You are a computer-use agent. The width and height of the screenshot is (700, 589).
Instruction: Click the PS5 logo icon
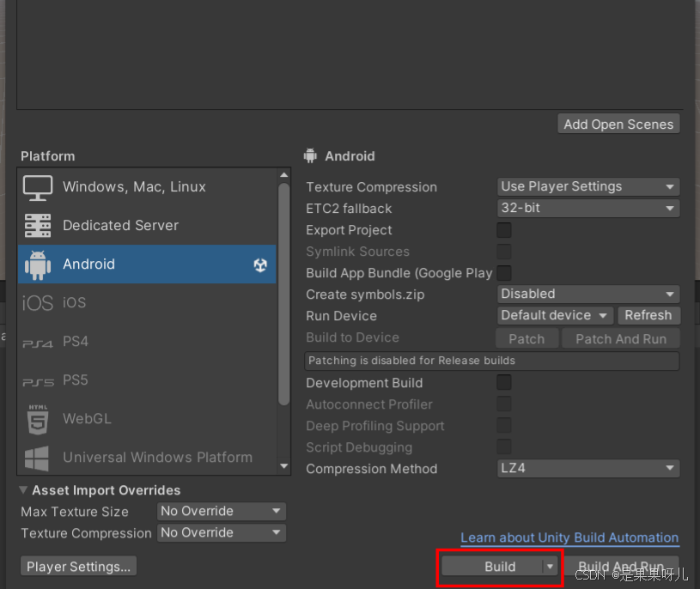coord(39,382)
